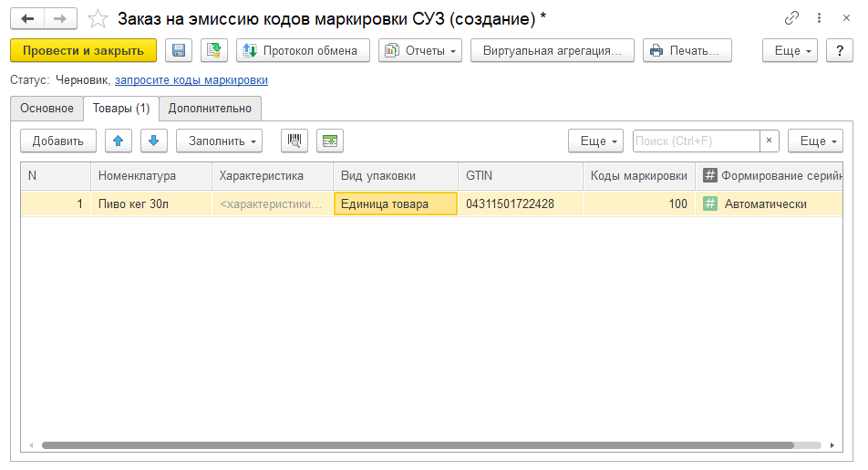This screenshot has width=868, height=470.
Task: Open help with the question mark button
Action: coord(840,50)
